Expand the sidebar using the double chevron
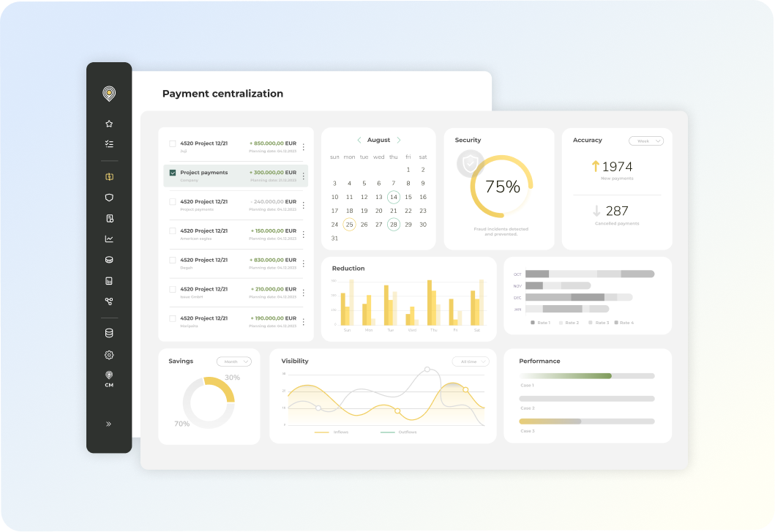The image size is (775, 532). click(108, 424)
